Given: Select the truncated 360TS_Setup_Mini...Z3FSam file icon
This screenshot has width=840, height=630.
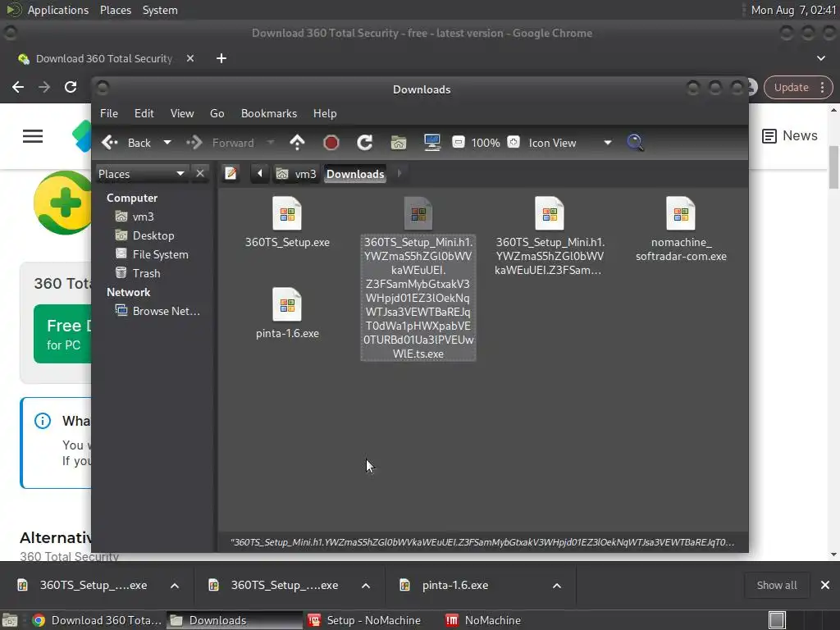Looking at the screenshot, I should [549, 214].
